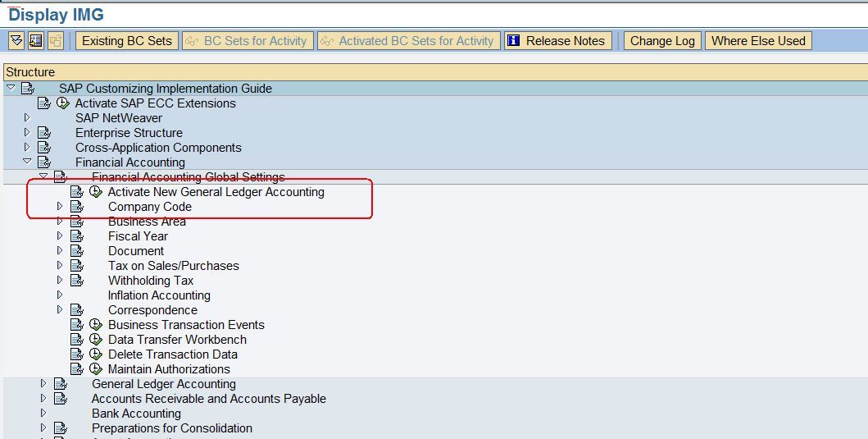The height and width of the screenshot is (439, 868).
Task: Execute Delete Transaction Data activity
Action: click(96, 354)
